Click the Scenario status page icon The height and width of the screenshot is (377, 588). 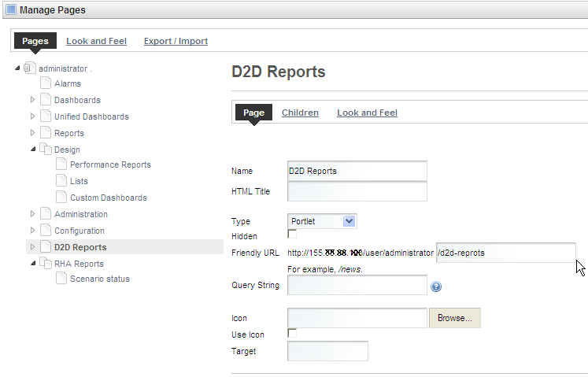tap(61, 279)
